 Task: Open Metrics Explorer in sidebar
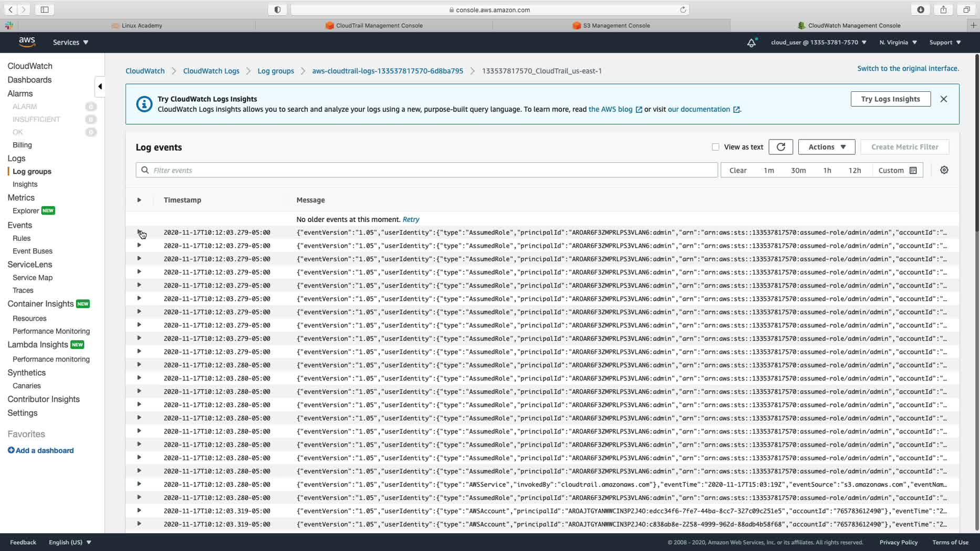tap(26, 210)
